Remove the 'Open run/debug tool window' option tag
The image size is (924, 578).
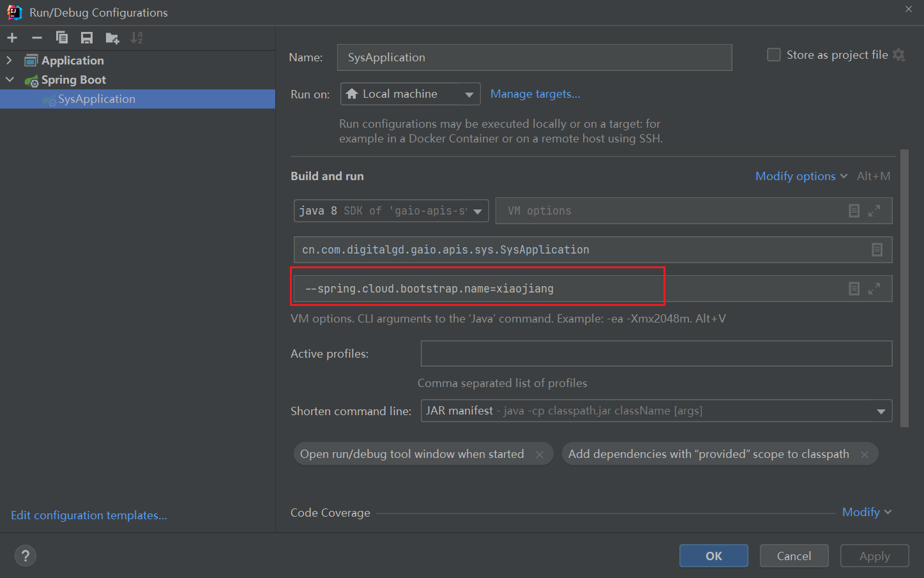[x=540, y=455]
